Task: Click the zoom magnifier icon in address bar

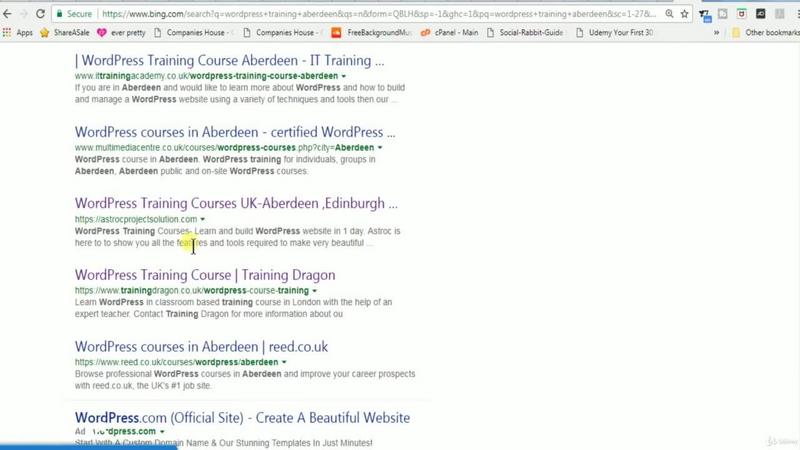Action: click(669, 14)
